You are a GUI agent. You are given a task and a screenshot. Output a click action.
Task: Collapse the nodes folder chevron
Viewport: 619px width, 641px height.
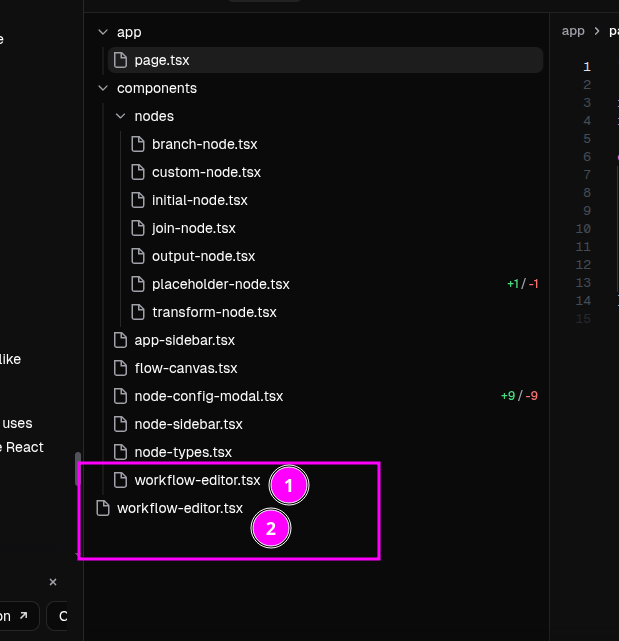121,116
